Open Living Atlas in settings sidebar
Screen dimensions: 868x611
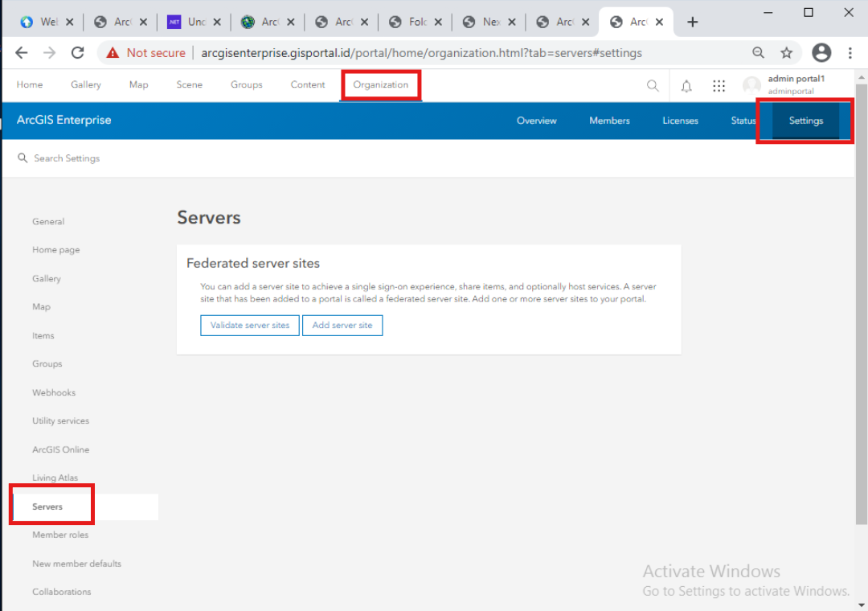click(x=55, y=478)
